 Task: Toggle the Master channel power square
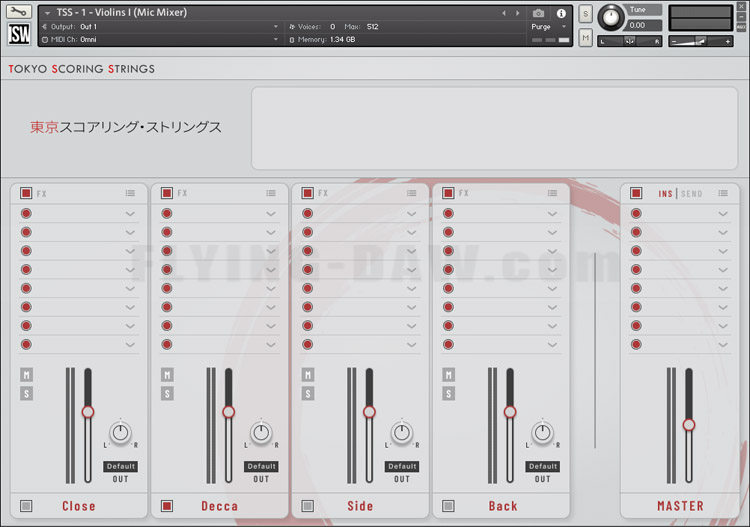tap(636, 193)
